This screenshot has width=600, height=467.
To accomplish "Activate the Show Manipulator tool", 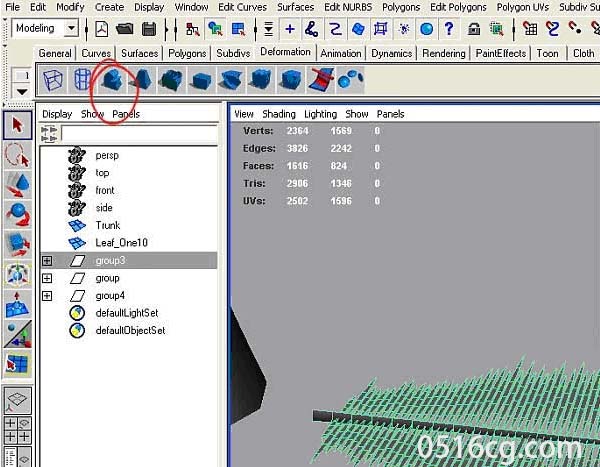I will pos(17,335).
